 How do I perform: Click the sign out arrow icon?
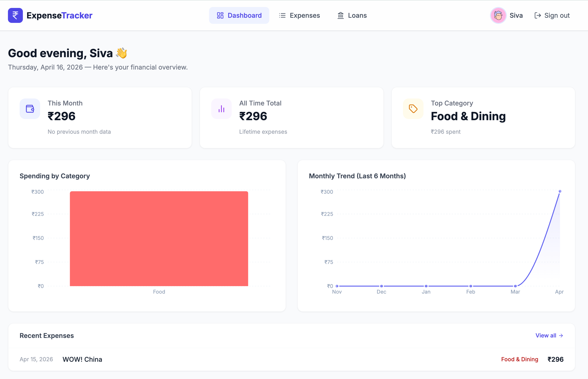[538, 15]
